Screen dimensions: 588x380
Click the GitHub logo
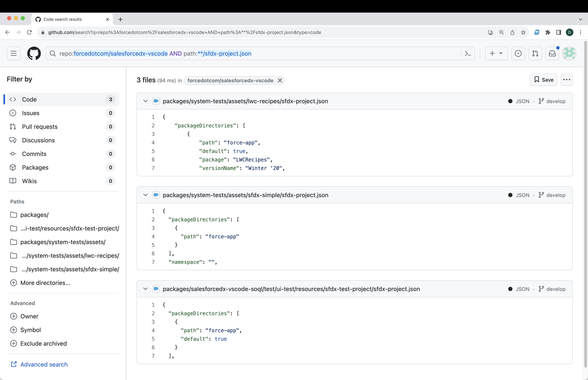[x=34, y=53]
